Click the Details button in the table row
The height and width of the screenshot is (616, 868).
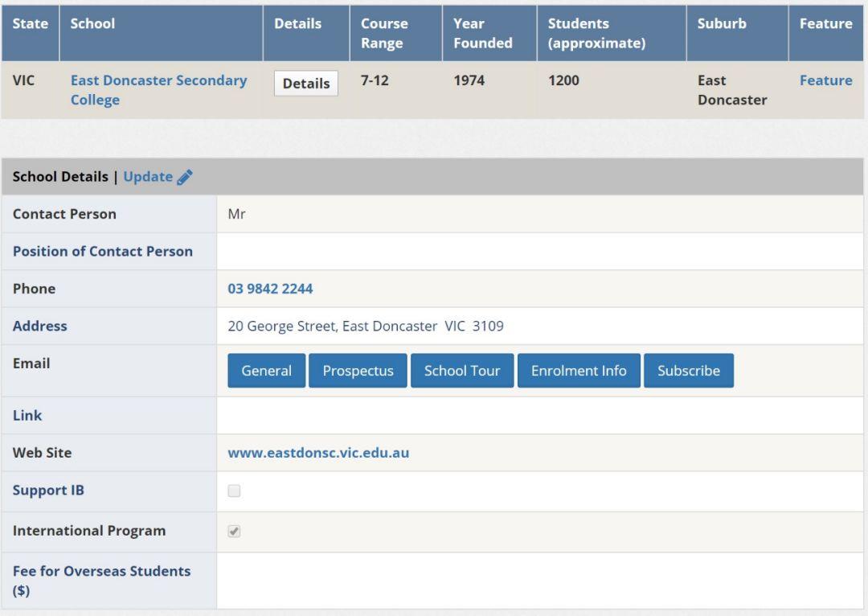[306, 84]
